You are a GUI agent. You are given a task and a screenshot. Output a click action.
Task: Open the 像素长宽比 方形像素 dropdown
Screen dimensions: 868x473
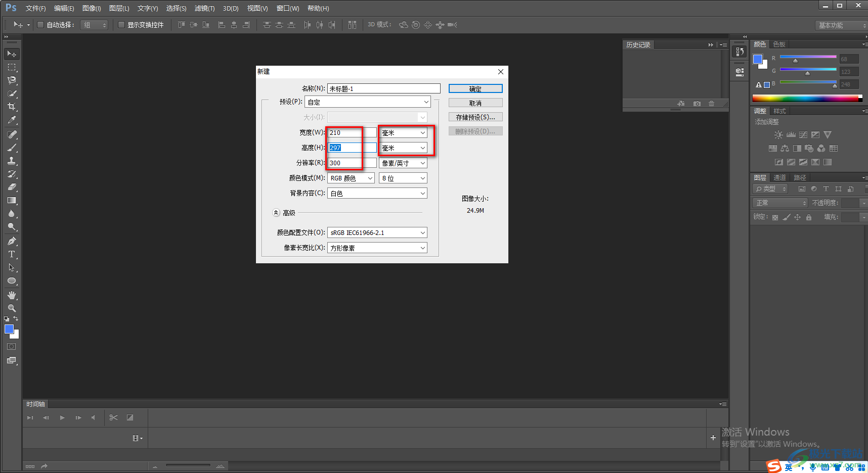[x=377, y=248]
